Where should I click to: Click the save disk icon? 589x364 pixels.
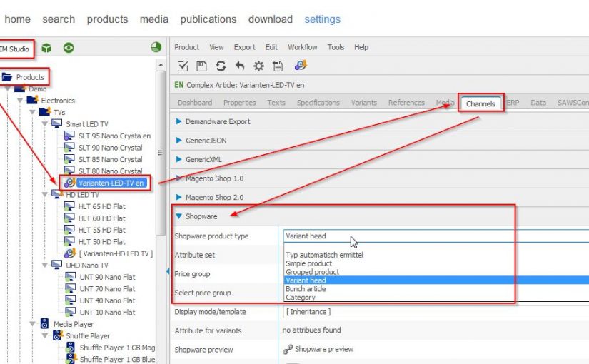click(201, 66)
